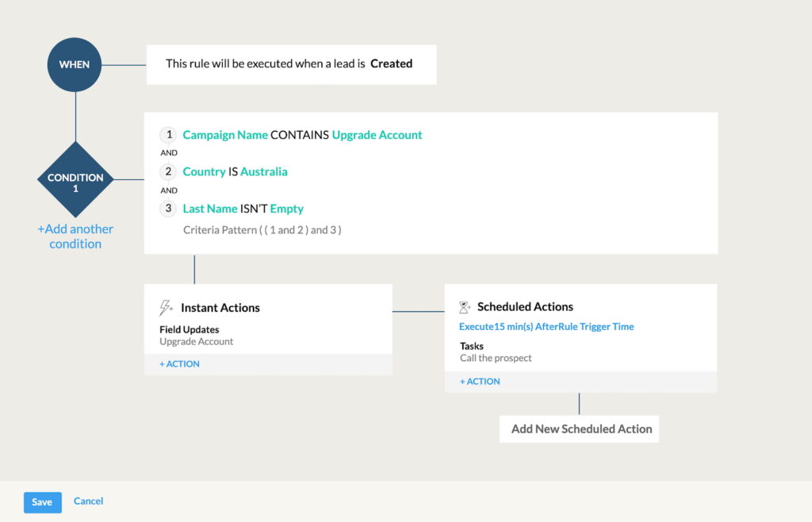Image resolution: width=812 pixels, height=522 pixels.
Task: Add action under Scheduled Actions
Action: pyautogui.click(x=480, y=382)
